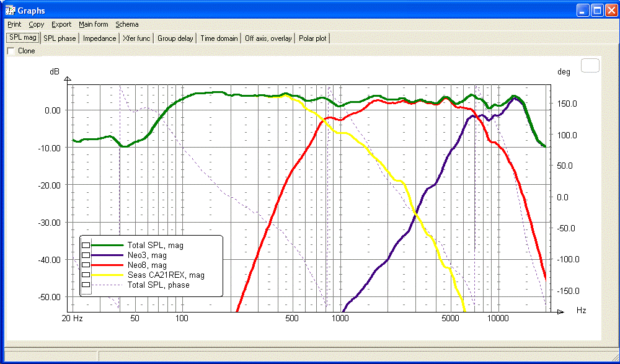Screen dimensions: 620x364
Task: Open the Schema menu
Action: point(127,25)
